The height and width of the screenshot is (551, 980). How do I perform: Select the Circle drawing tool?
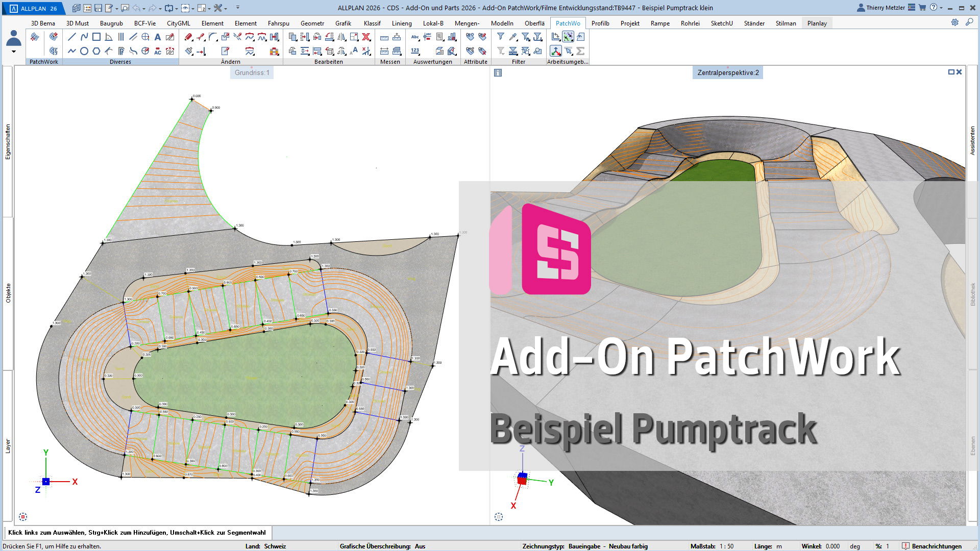click(x=84, y=51)
